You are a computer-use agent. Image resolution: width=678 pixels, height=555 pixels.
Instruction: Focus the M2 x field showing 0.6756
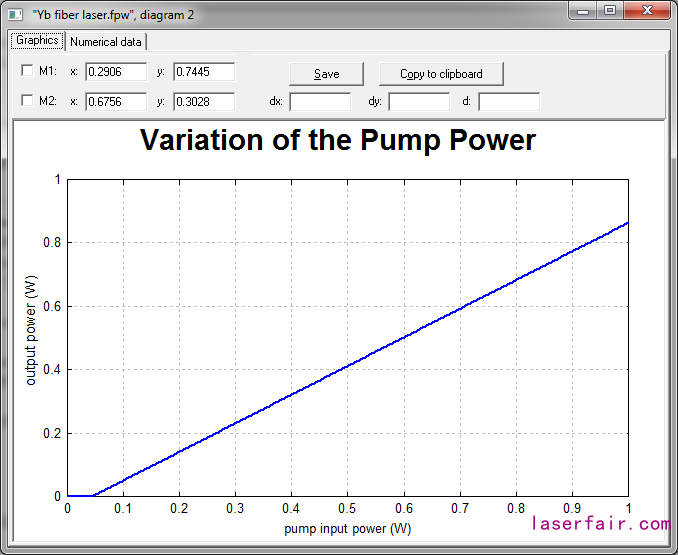116,102
